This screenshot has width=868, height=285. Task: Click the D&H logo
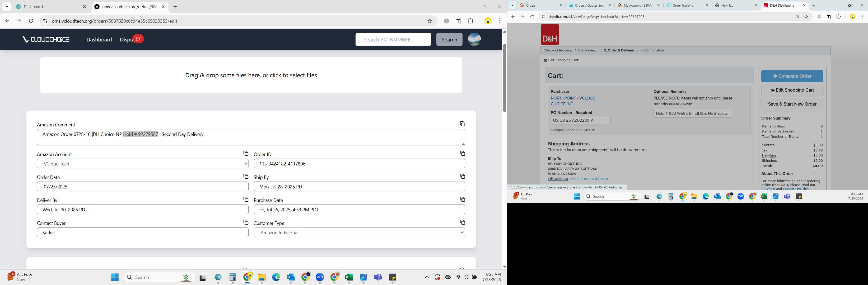pyautogui.click(x=550, y=35)
